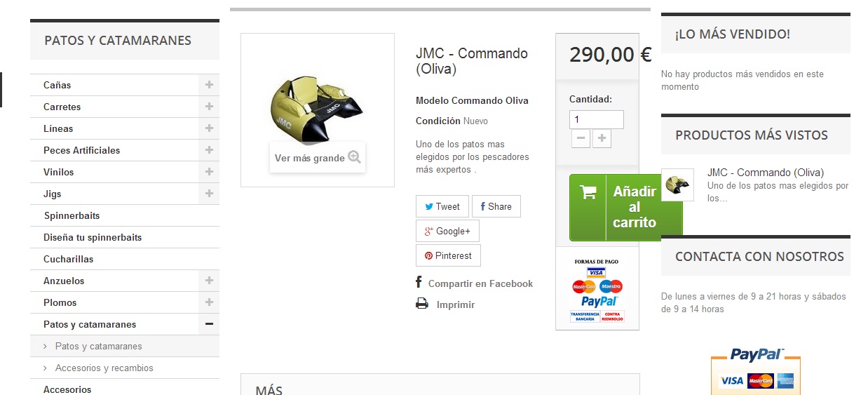This screenshot has width=868, height=395.
Task: Share the product via the Tweet button
Action: coord(442,206)
